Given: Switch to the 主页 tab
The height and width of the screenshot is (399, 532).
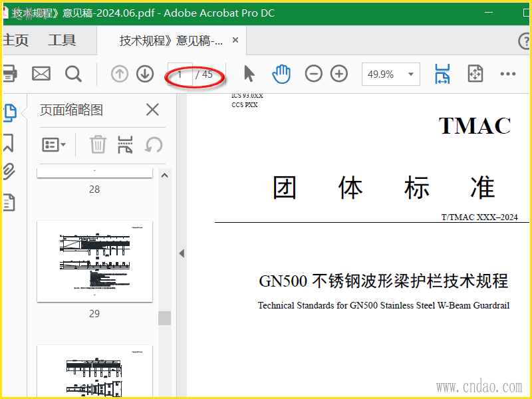Looking at the screenshot, I should (x=15, y=41).
